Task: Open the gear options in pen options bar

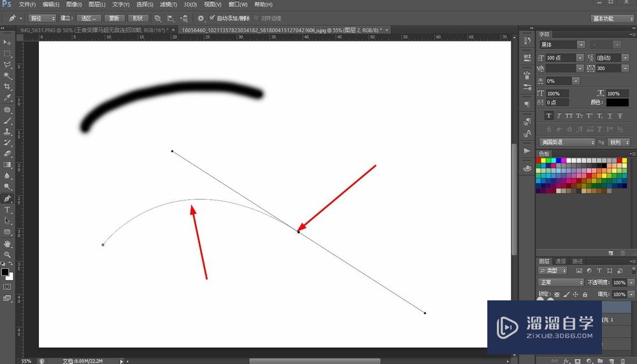Action: 201,18
